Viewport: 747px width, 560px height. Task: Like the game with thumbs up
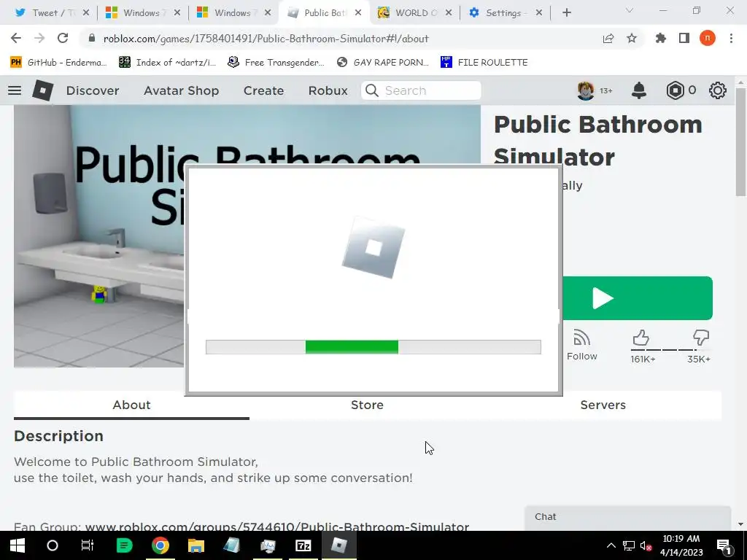[x=641, y=338]
